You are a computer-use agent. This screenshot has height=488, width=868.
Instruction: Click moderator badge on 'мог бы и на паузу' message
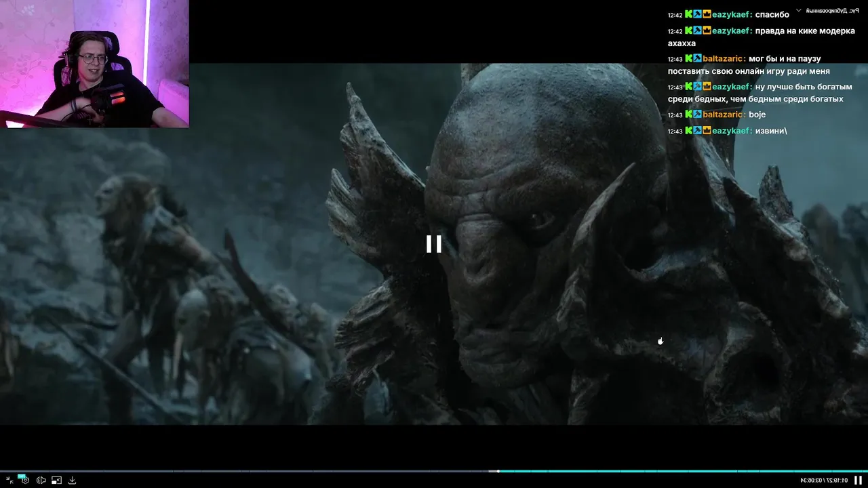698,59
